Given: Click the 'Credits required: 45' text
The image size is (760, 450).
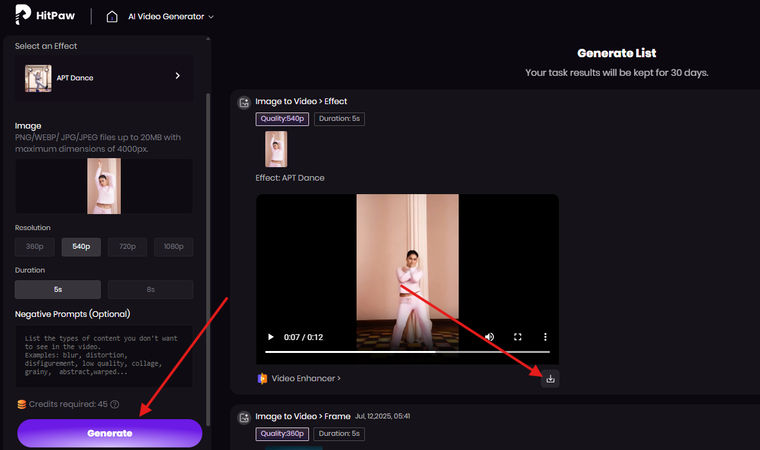Looking at the screenshot, I should (x=68, y=404).
